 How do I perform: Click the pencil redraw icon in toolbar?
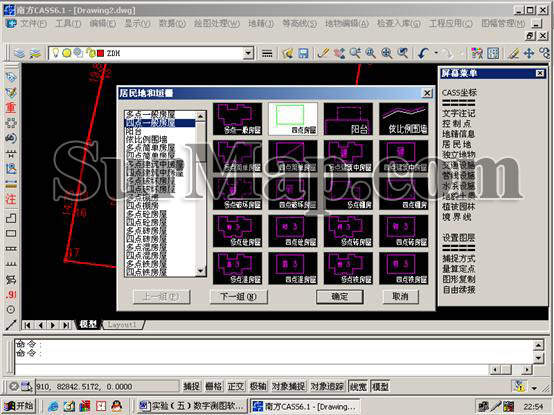click(x=323, y=53)
